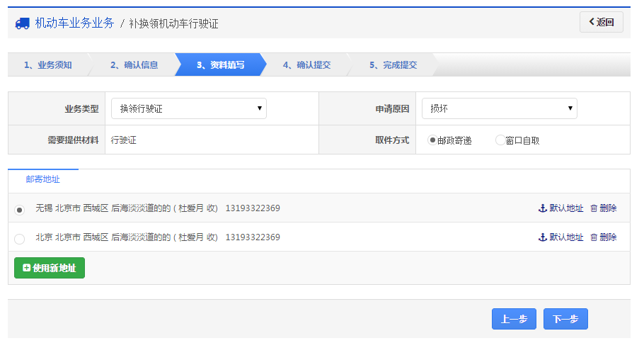Open the 业务类型 dropdown

(x=188, y=108)
